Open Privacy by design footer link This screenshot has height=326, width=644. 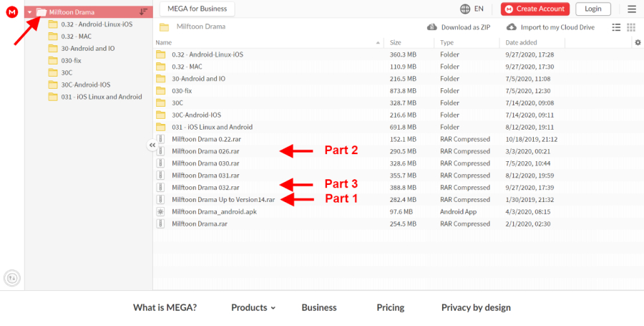pos(476,307)
